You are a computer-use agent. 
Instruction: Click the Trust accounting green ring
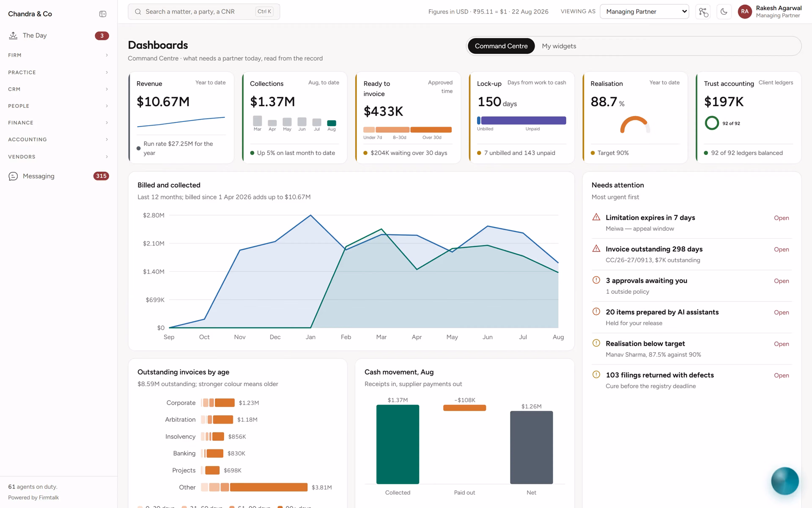pyautogui.click(x=712, y=123)
